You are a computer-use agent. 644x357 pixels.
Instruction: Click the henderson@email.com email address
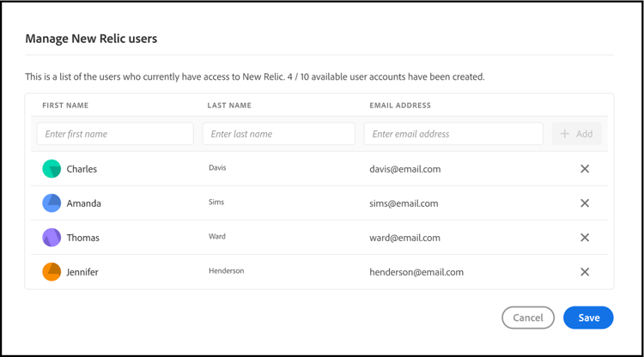click(x=416, y=272)
